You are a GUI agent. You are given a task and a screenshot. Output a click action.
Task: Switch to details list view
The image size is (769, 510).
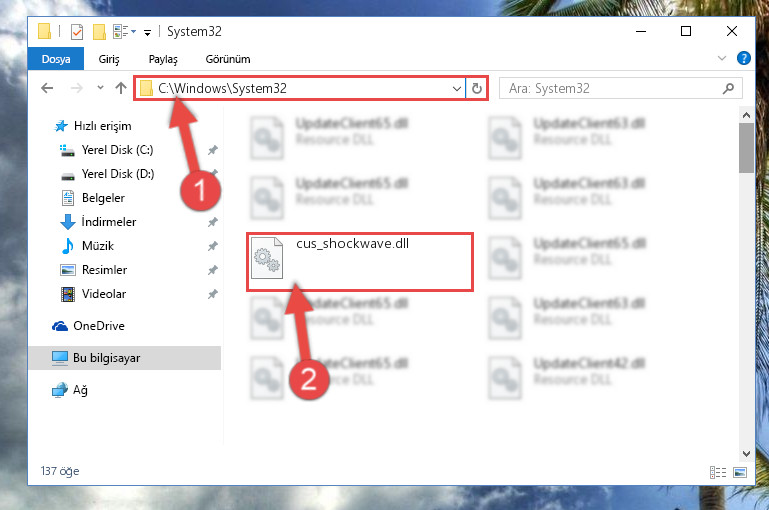[x=718, y=472]
